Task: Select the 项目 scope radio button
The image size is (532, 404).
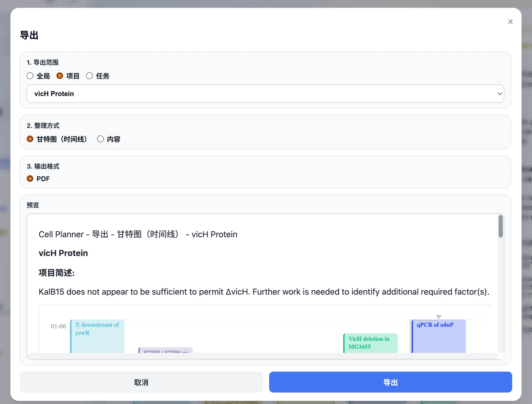Action: [x=60, y=76]
